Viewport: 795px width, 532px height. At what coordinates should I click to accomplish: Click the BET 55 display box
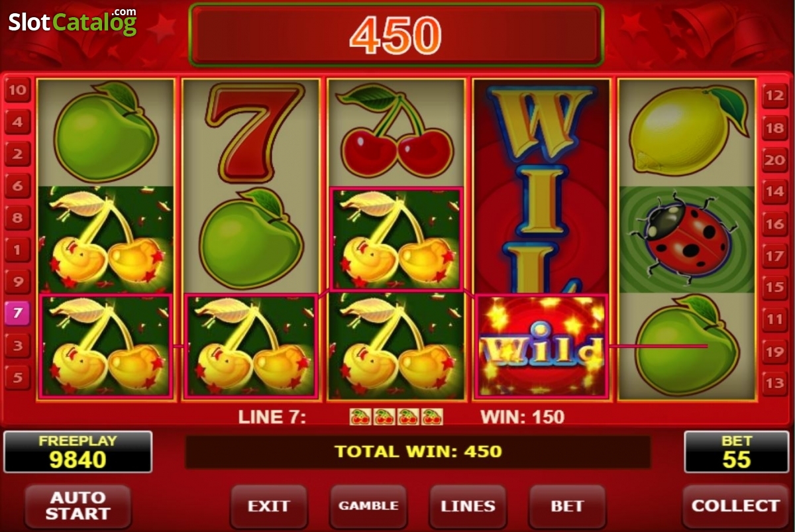[x=737, y=452]
